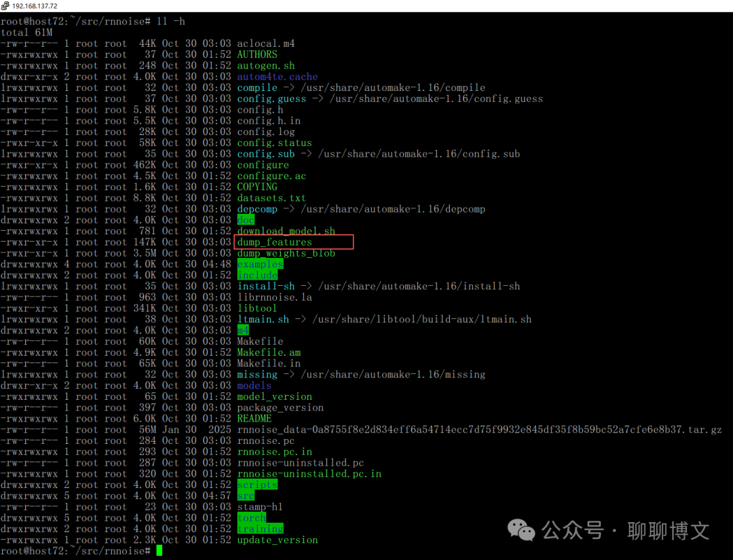Click the install-sh symlink name
The width and height of the screenshot is (733, 560).
tap(266, 286)
